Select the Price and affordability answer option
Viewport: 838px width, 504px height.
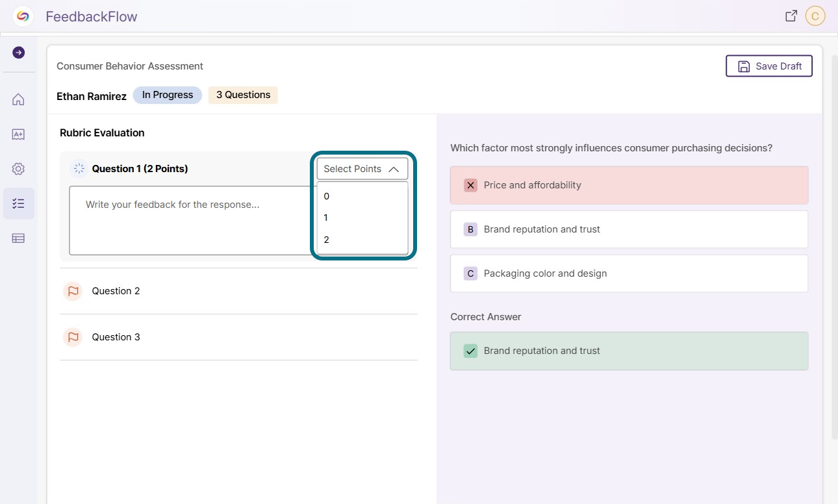pos(629,185)
